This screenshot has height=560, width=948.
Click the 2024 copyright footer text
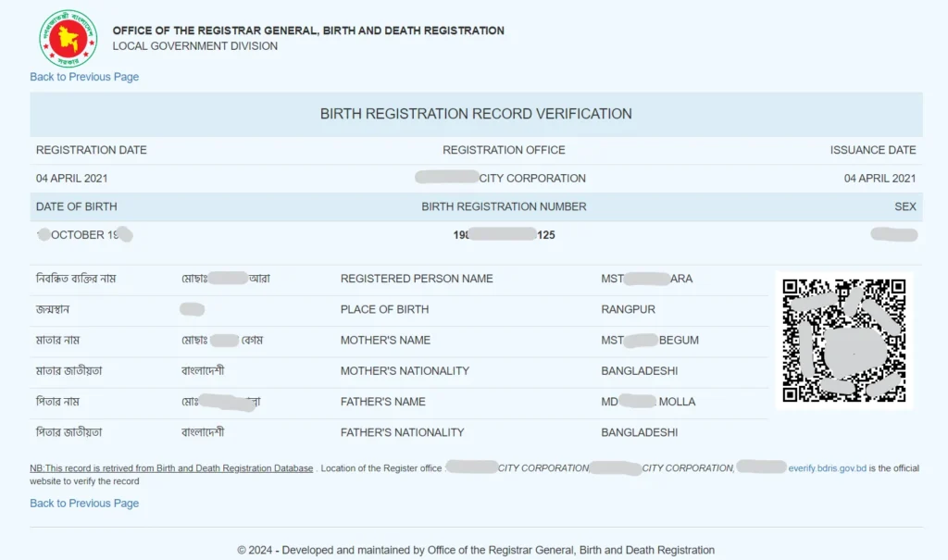[476, 550]
